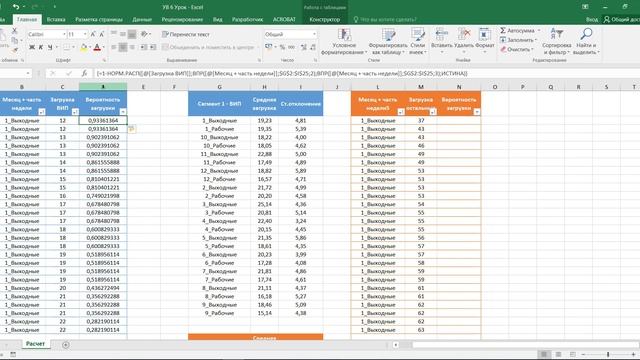Open Форматировать как таблицу menu
The height and width of the screenshot is (360, 640).
click(388, 42)
